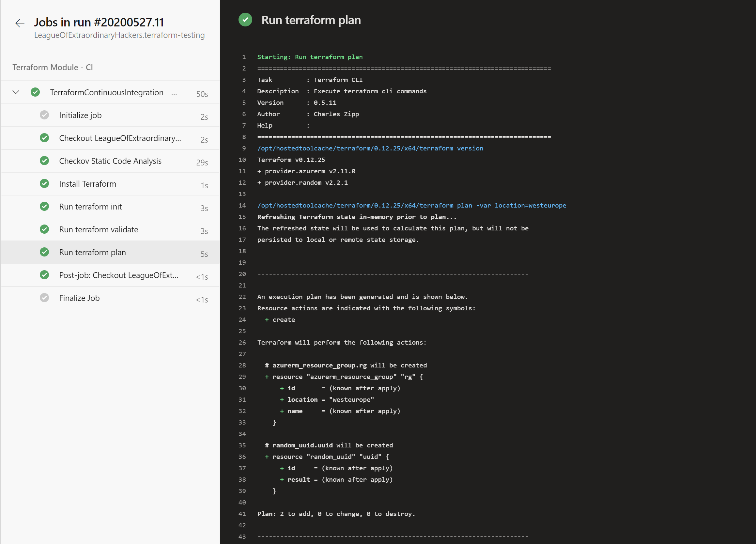Click Terraform Module - CI stage heading
The height and width of the screenshot is (544, 756).
coord(53,67)
